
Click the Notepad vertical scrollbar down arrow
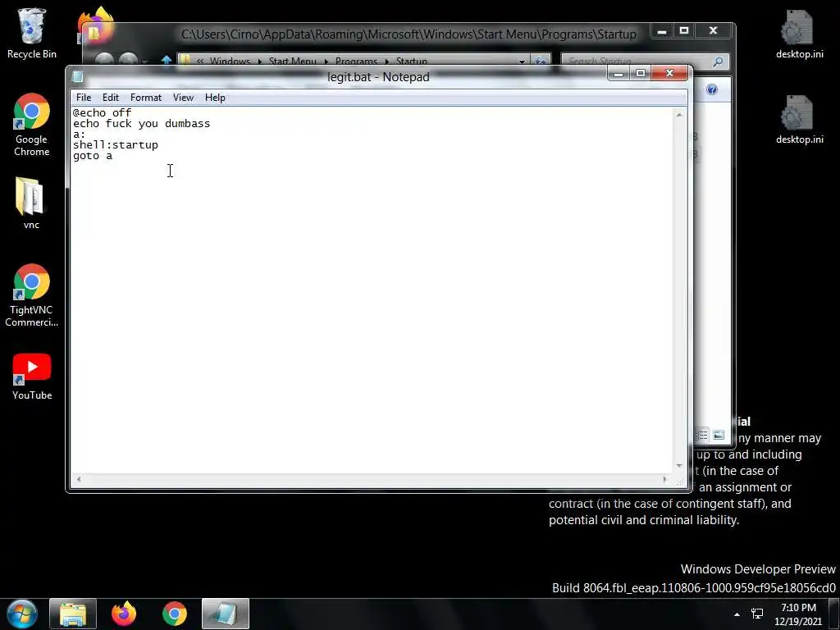tap(679, 466)
